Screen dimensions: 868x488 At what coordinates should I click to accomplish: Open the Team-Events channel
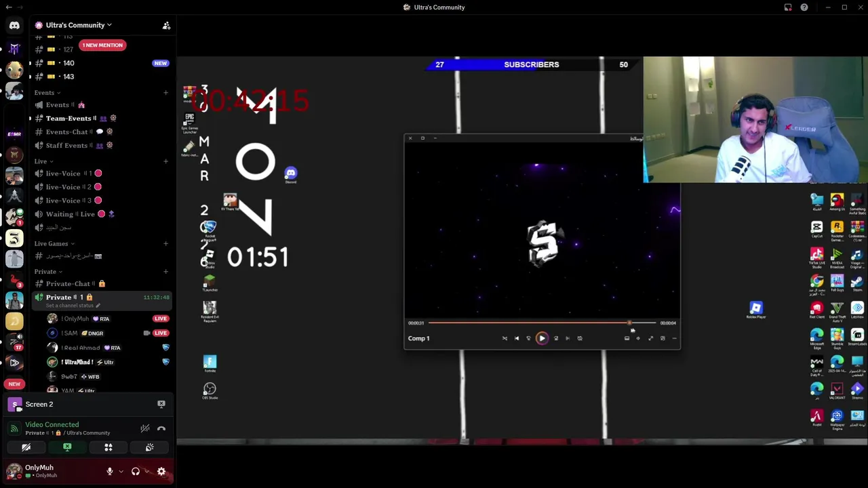[102, 119]
